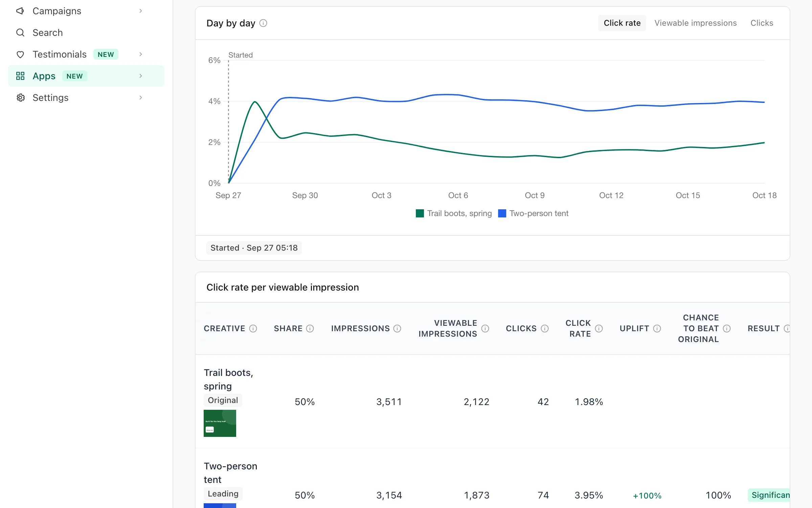Click Two-person tent legend label
Image resolution: width=812 pixels, height=508 pixels.
coord(539,213)
